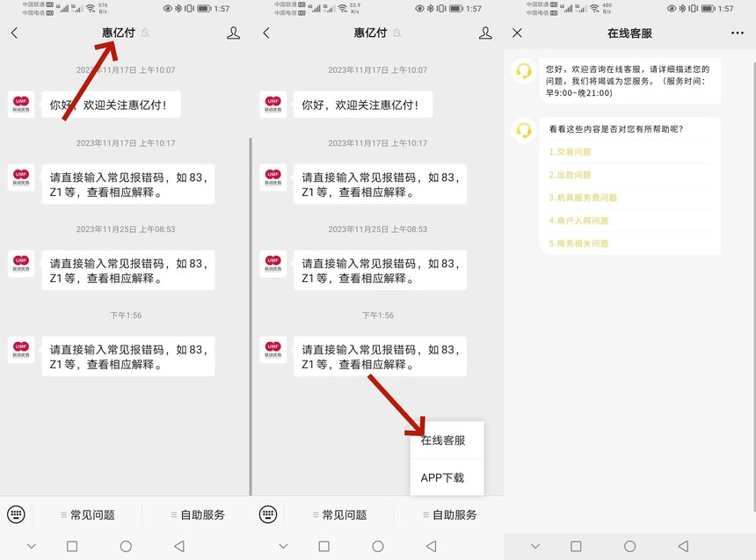Screen dimensions: 756x560
Task: Open link 2.出款问题
Action: pyautogui.click(x=570, y=175)
